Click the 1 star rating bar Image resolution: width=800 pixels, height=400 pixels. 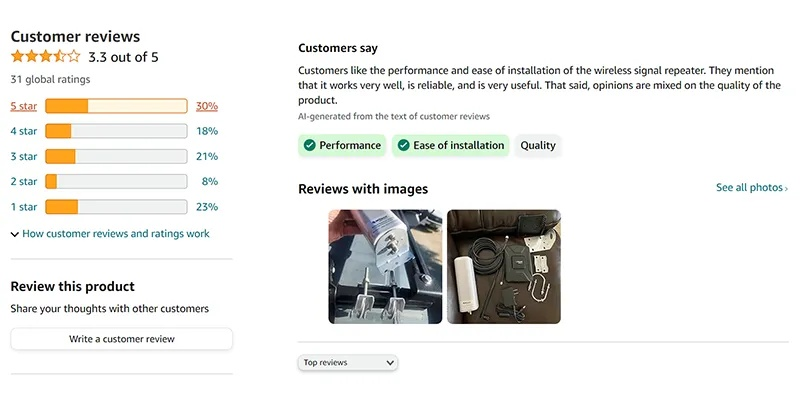click(116, 207)
